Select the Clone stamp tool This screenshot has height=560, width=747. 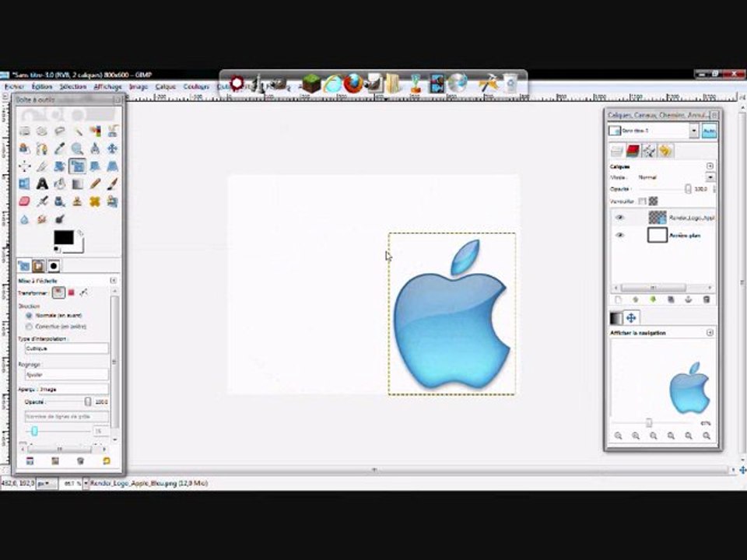pos(77,201)
